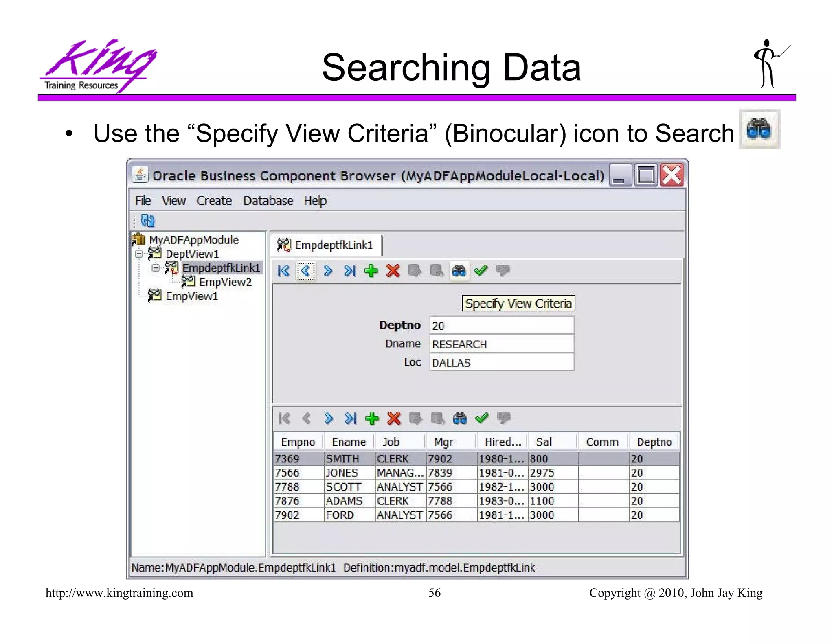The image size is (834, 644).
Task: Click the connect/refresh icon under the menu bar
Action: click(x=147, y=221)
